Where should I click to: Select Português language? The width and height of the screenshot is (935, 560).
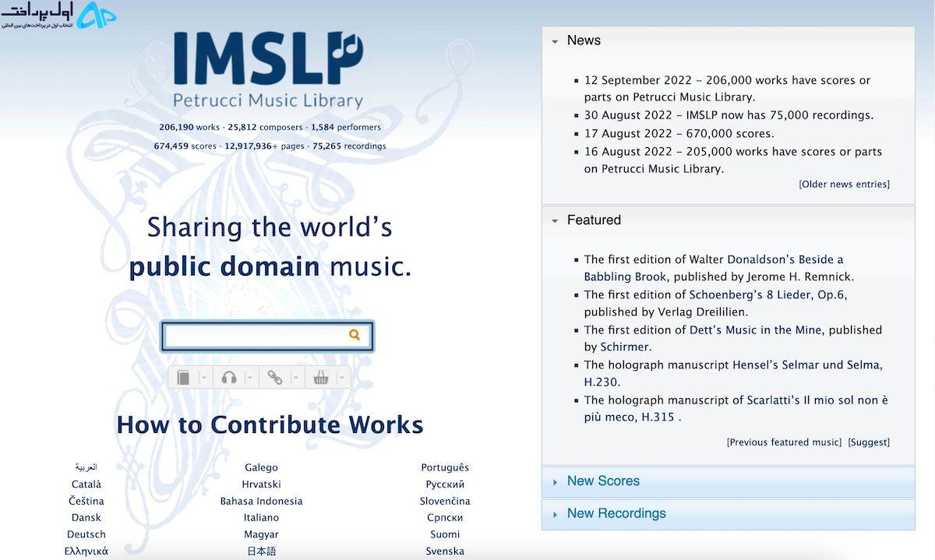[x=445, y=468]
